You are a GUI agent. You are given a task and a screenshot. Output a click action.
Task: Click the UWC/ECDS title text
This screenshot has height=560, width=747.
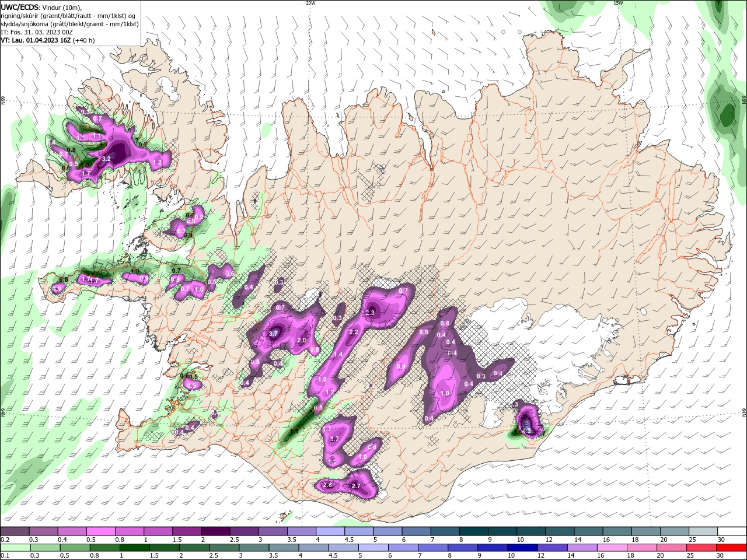20,7
